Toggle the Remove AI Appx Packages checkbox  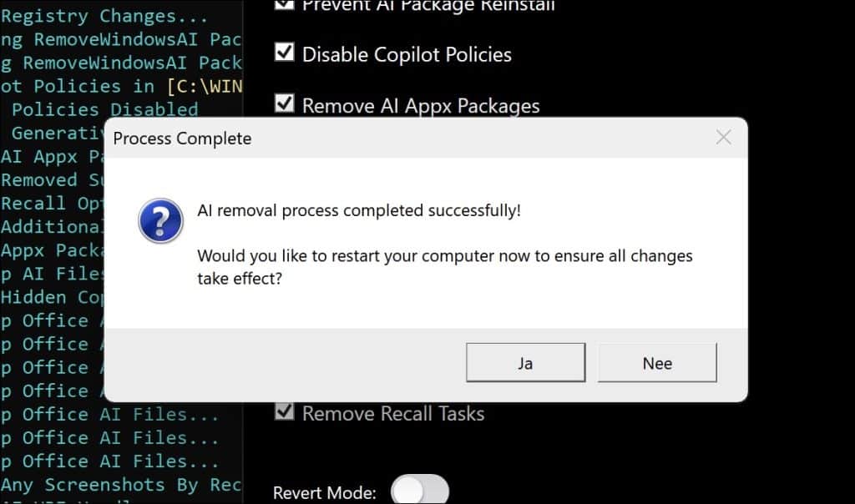(x=285, y=104)
